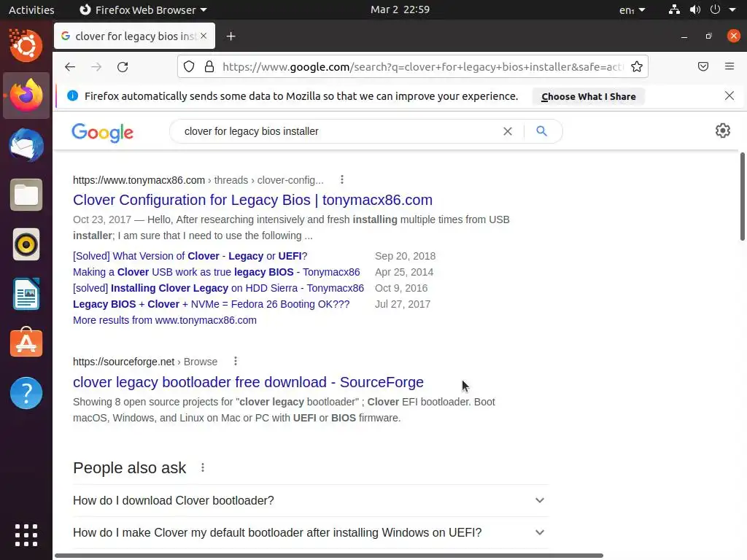Reload the current Google search page

click(x=123, y=66)
